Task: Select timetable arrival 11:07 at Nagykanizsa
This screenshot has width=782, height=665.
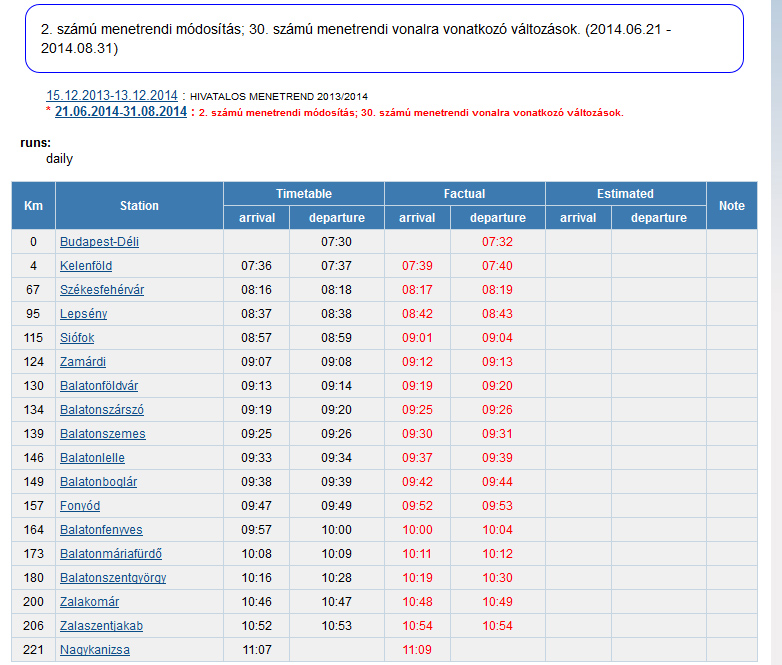Action: point(257,650)
